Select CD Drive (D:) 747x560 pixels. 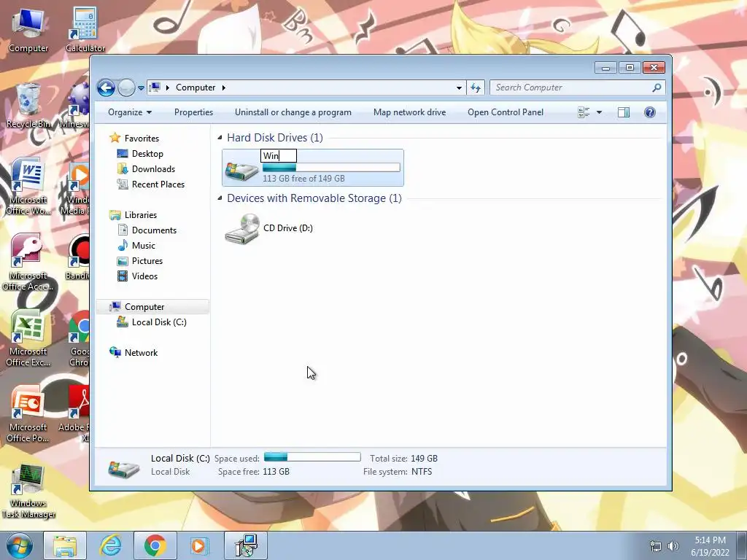(269, 228)
